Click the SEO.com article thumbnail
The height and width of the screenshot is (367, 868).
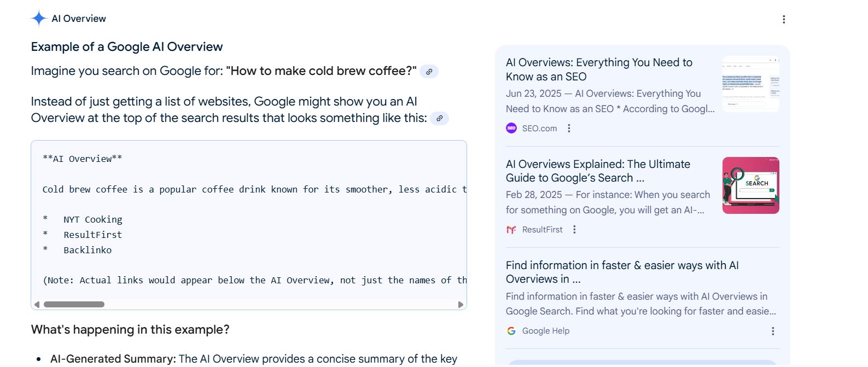pyautogui.click(x=751, y=84)
